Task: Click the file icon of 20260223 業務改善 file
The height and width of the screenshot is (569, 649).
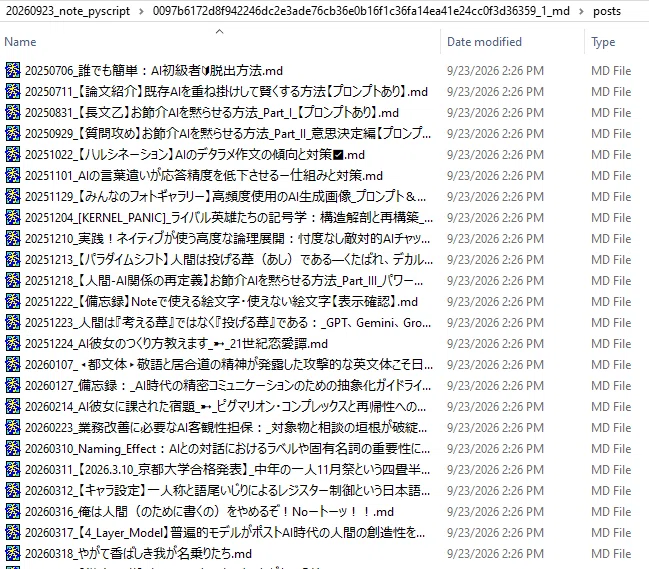Action: (12, 427)
